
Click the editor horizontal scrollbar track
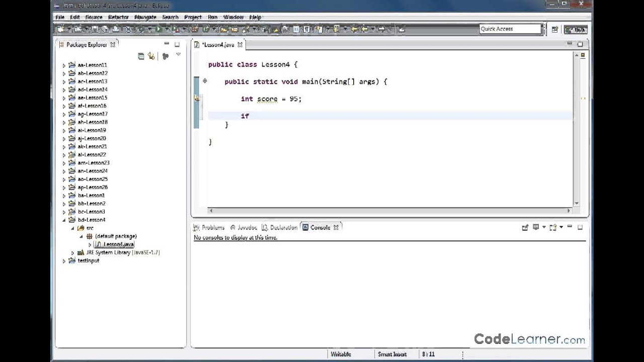click(x=389, y=211)
